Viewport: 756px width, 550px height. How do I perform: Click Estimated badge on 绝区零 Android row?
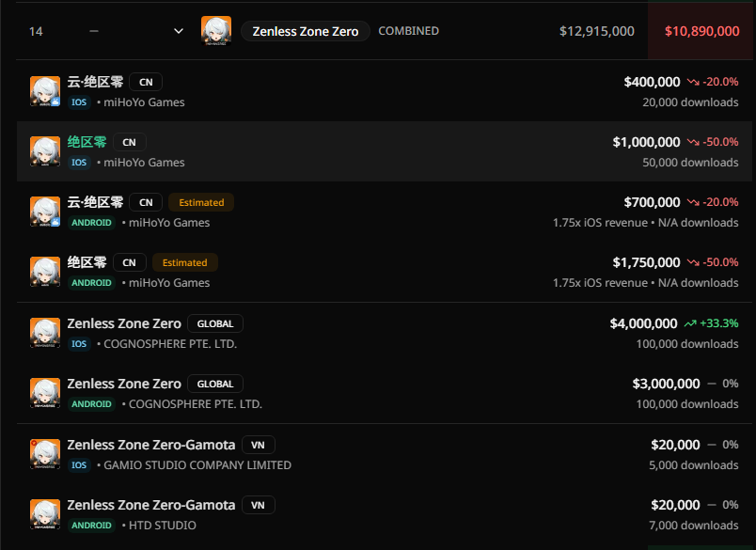click(184, 262)
